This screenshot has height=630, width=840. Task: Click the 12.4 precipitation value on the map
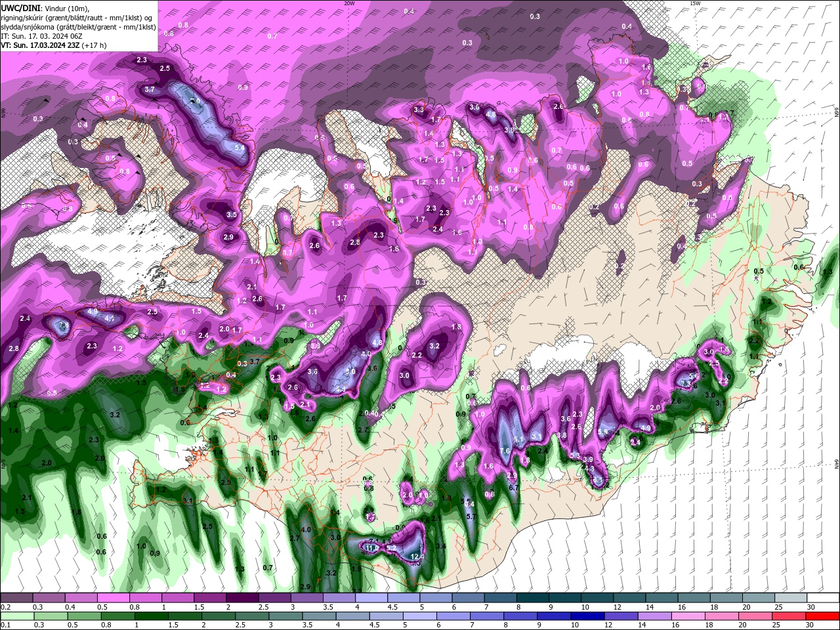pos(418,556)
